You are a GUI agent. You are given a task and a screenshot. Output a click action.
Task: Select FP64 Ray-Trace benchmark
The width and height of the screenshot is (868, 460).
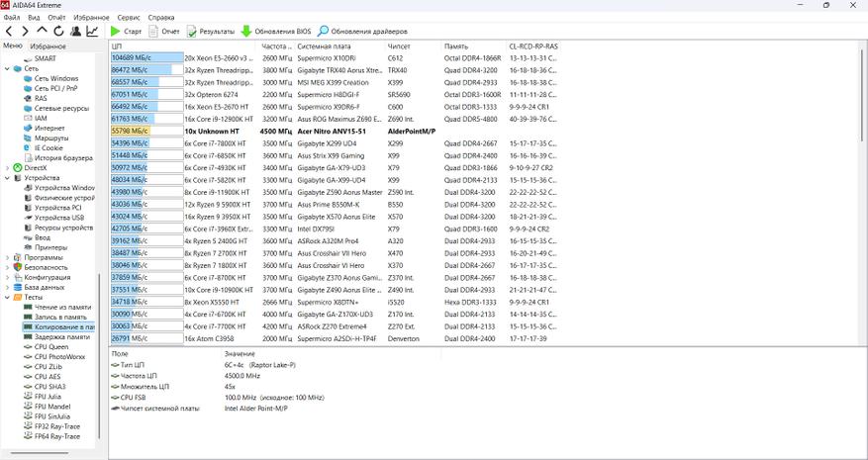click(x=57, y=436)
